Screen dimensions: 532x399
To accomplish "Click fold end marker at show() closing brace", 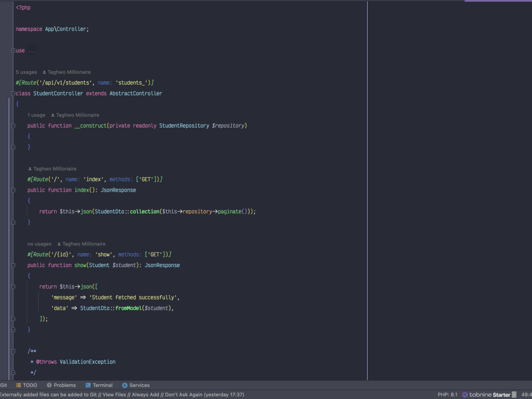I will 13,329.
